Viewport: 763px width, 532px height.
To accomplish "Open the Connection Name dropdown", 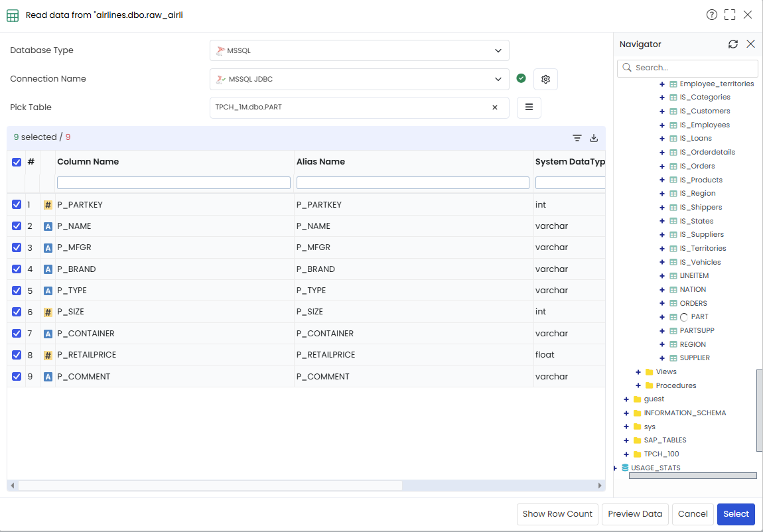I will pyautogui.click(x=359, y=79).
